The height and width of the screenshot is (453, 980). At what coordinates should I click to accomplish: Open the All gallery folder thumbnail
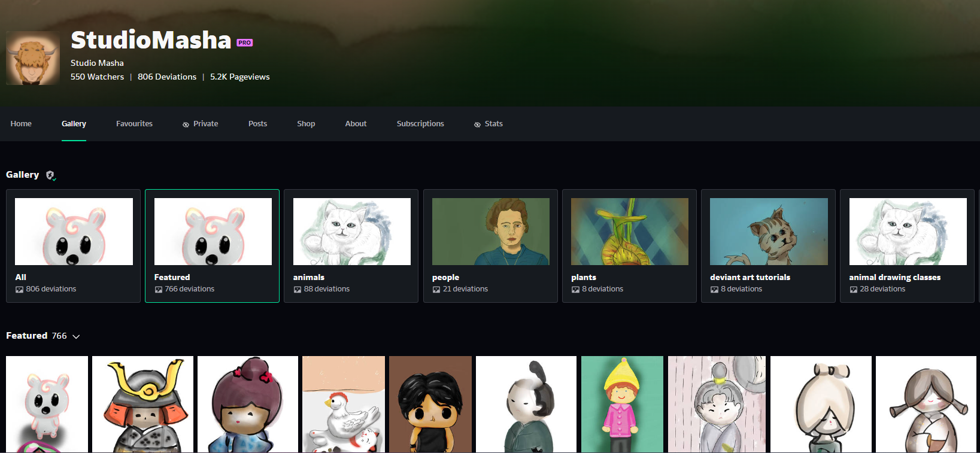pos(74,232)
